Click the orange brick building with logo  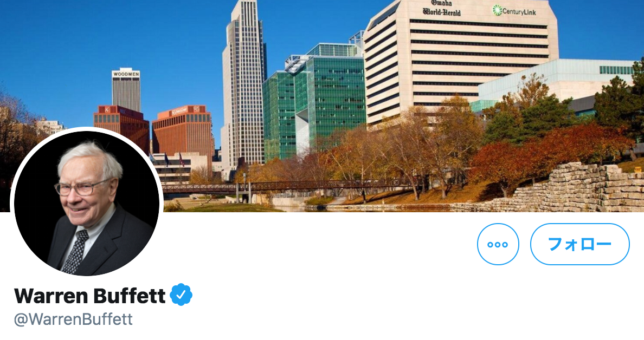[183, 130]
